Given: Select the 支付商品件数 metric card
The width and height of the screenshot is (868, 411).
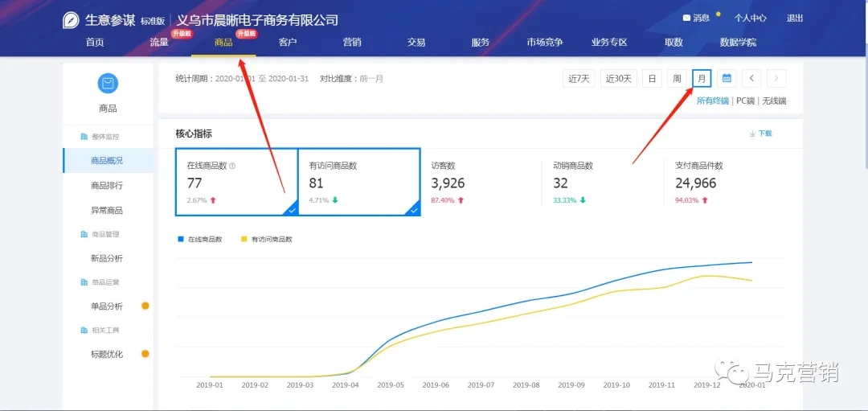Looking at the screenshot, I should pos(723,182).
